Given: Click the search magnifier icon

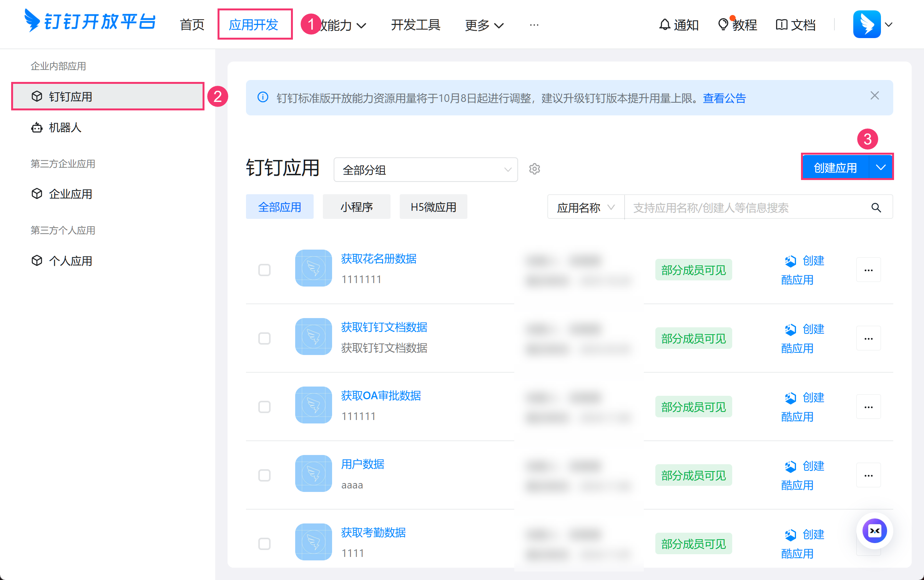Looking at the screenshot, I should [x=876, y=208].
